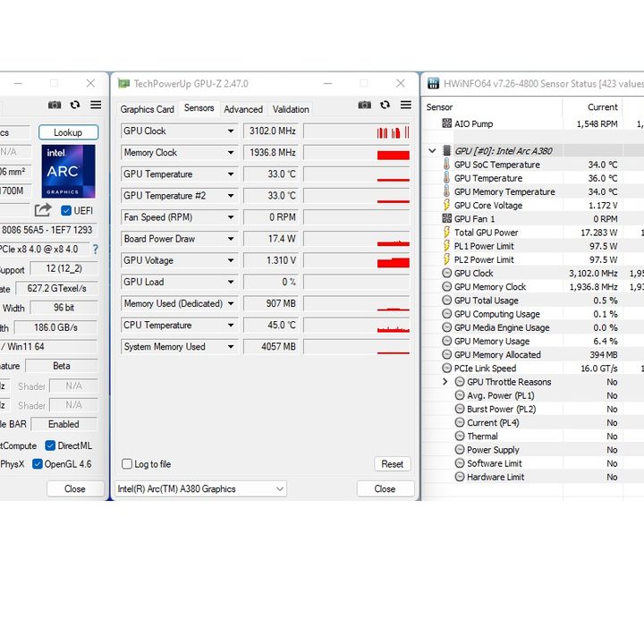The image size is (644, 644).
Task: Click the refresh icon in the left GPU-Z window
Action: pos(75,105)
